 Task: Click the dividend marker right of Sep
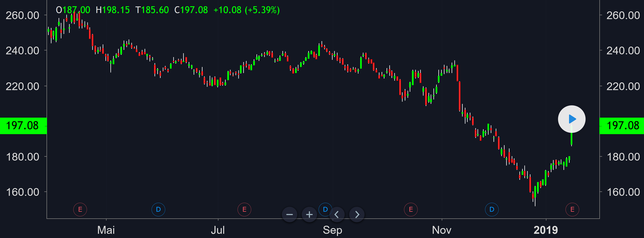[325, 210]
